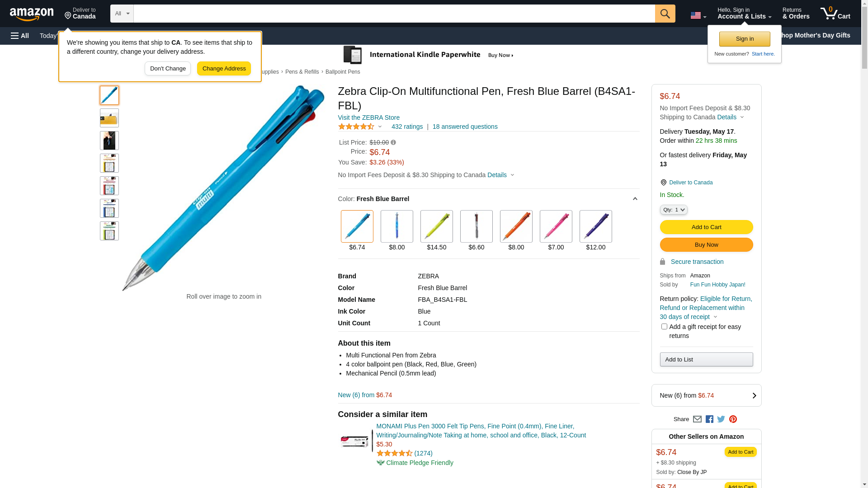
Task: Open the All hamburger menu
Action: click(20, 36)
